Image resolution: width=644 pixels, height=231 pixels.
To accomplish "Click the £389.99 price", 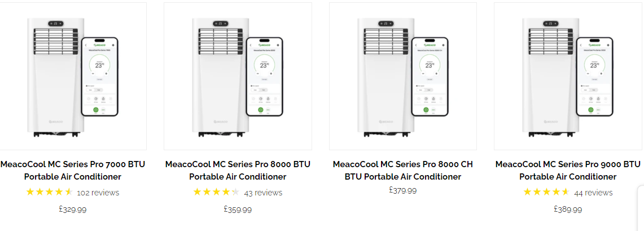I will 568,210.
